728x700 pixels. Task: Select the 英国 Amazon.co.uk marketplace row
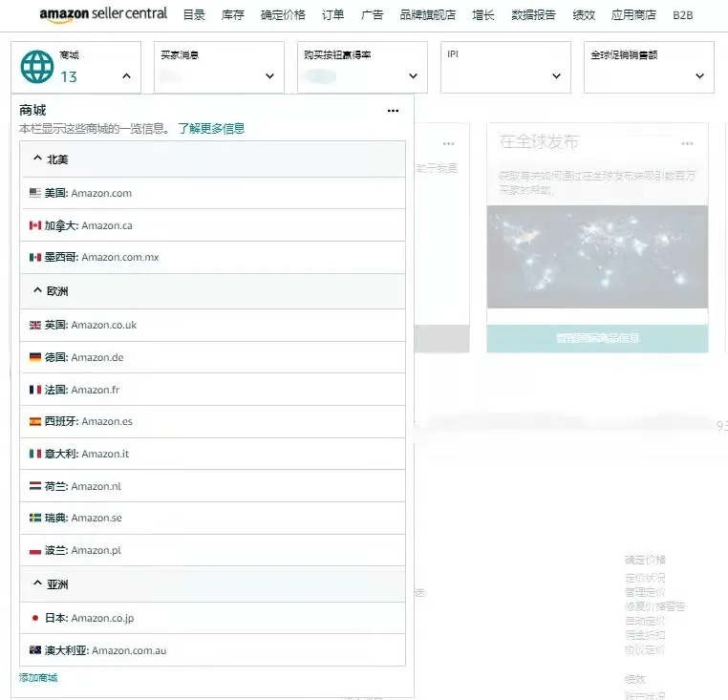(212, 325)
